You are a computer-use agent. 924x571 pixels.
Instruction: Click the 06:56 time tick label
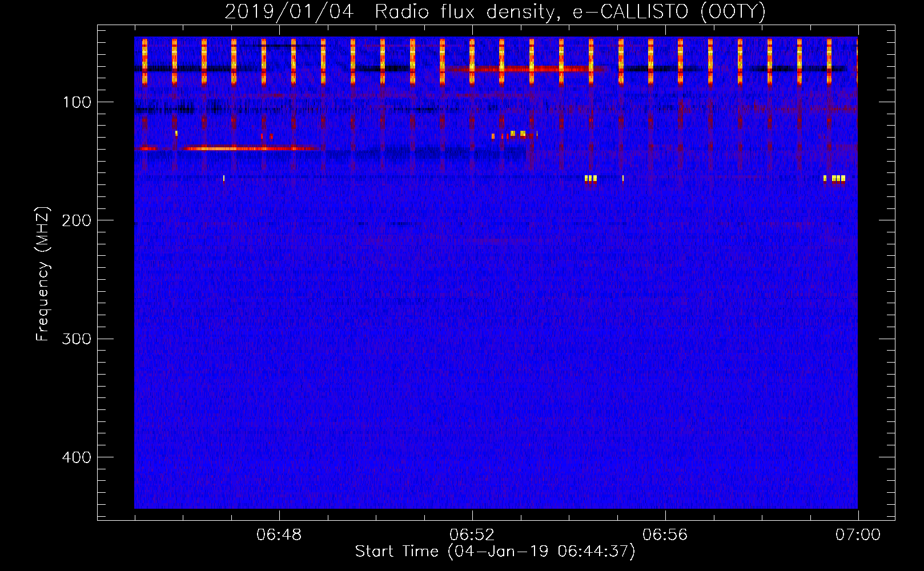pyautogui.click(x=665, y=535)
